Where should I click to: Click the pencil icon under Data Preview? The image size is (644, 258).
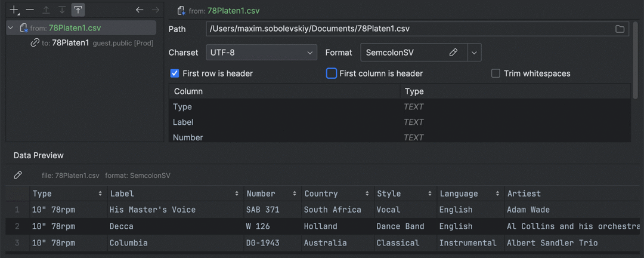pyautogui.click(x=18, y=176)
